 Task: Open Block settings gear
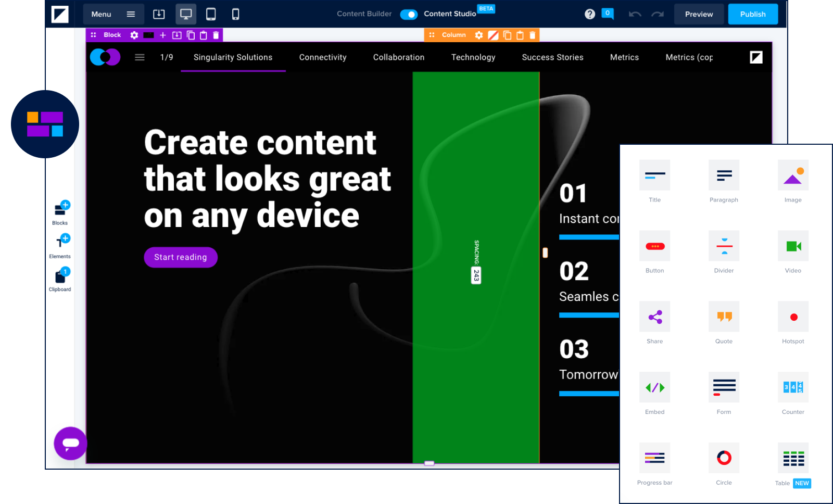[x=134, y=35]
